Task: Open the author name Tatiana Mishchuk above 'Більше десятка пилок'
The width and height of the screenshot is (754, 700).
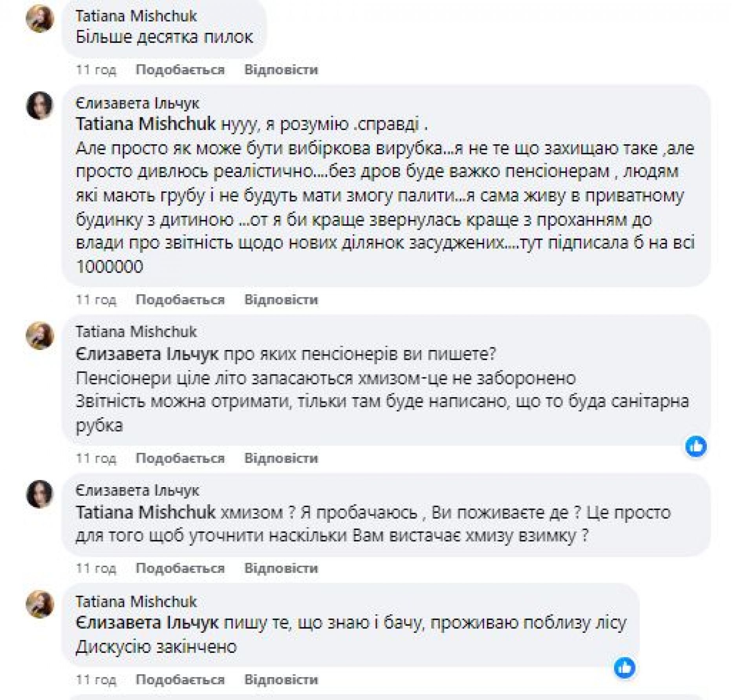Action: tap(136, 16)
